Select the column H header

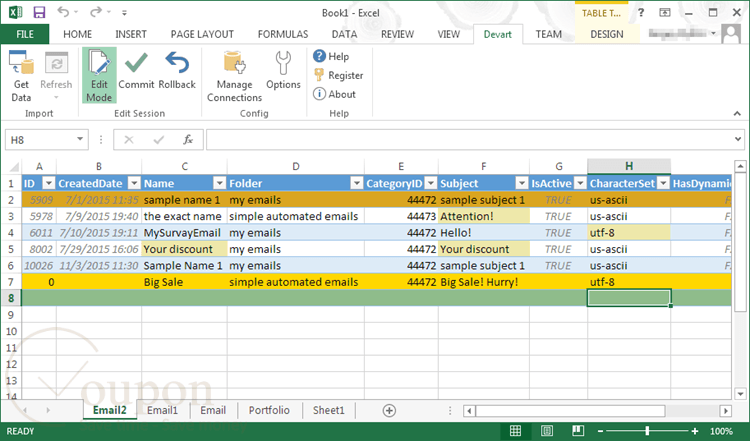tap(629, 165)
